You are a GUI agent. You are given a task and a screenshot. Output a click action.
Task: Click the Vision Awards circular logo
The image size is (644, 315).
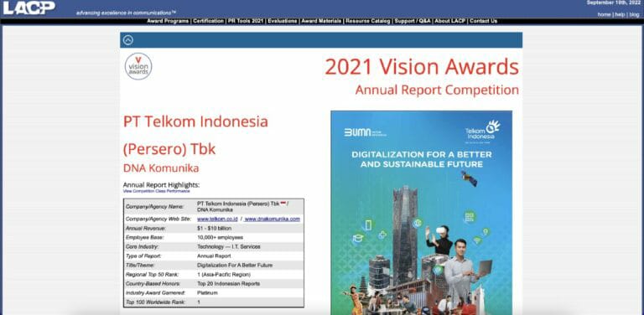tap(138, 66)
